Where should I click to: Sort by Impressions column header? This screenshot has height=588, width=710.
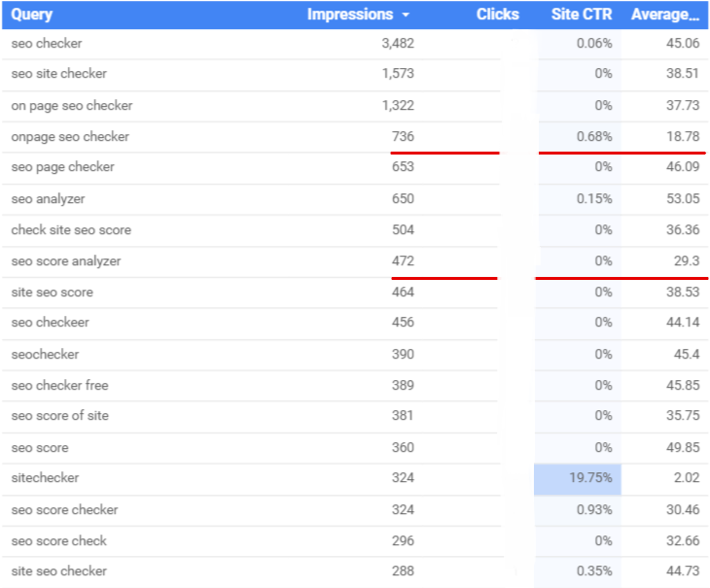click(350, 15)
